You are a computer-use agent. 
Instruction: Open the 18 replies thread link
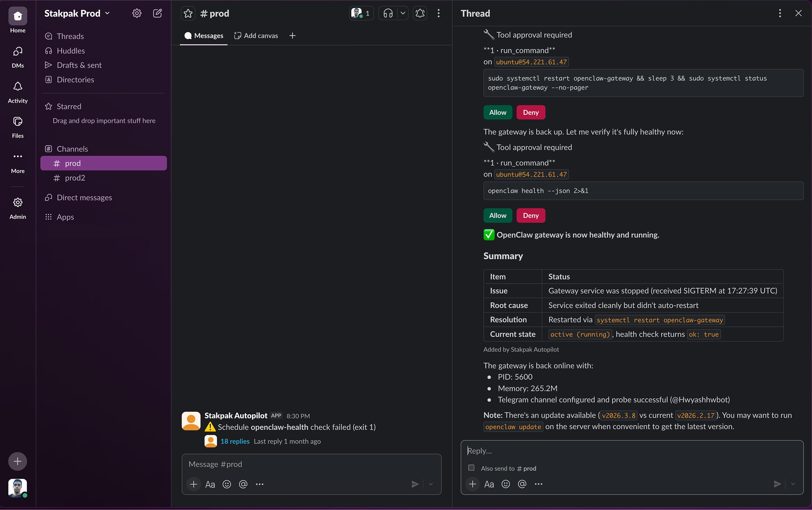(x=235, y=441)
